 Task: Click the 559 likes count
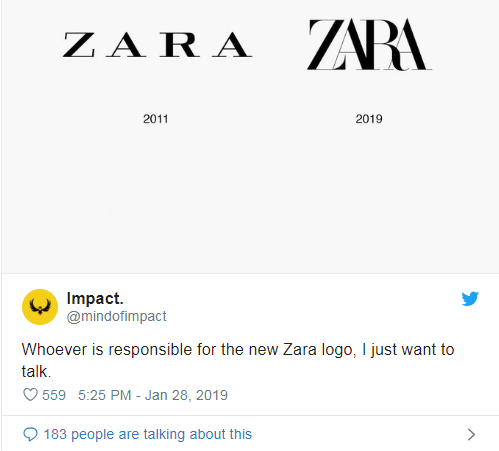pyautogui.click(x=54, y=395)
